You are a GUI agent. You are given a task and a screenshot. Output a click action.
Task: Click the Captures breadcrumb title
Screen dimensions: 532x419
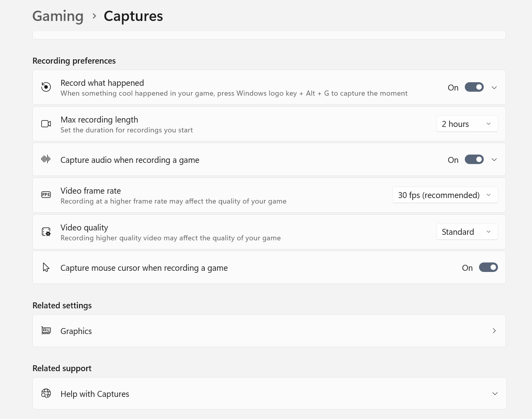pyautogui.click(x=133, y=16)
